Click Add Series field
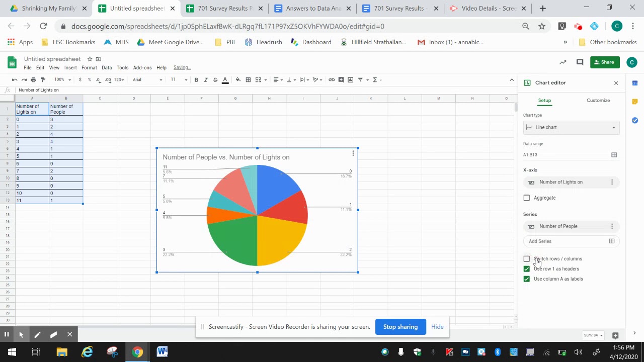644x362 pixels. [x=571, y=241]
